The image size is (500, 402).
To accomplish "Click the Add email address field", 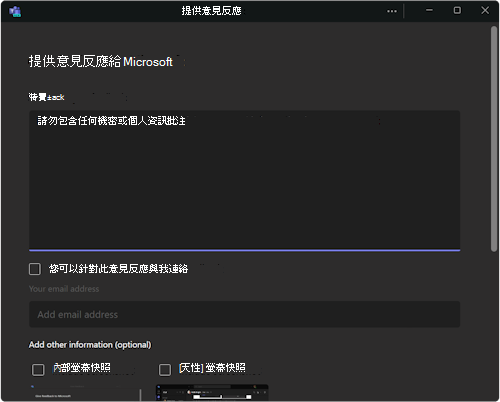I will (x=244, y=314).
